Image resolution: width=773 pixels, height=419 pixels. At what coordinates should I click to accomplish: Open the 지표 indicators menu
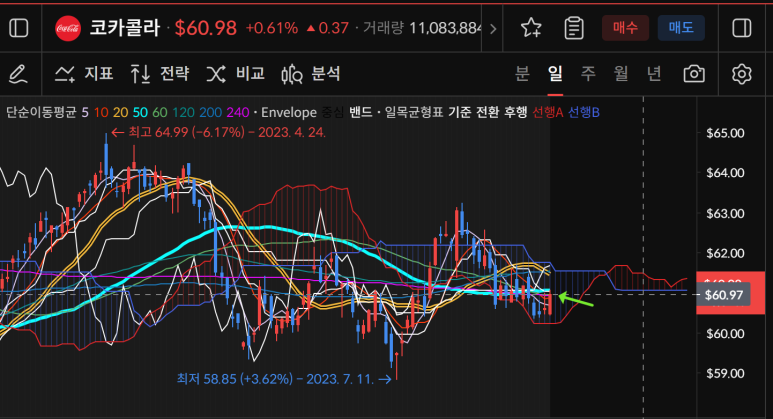[x=84, y=74]
